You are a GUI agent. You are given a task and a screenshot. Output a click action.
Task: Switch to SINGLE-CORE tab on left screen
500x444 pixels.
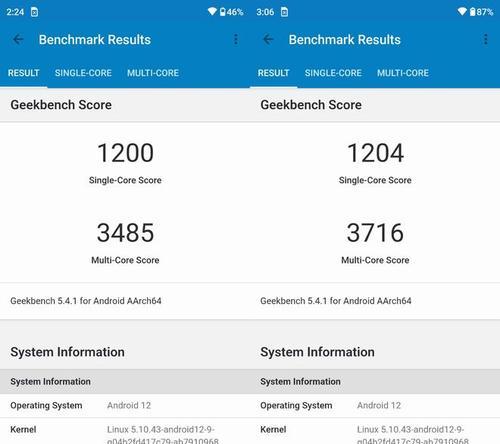(83, 73)
